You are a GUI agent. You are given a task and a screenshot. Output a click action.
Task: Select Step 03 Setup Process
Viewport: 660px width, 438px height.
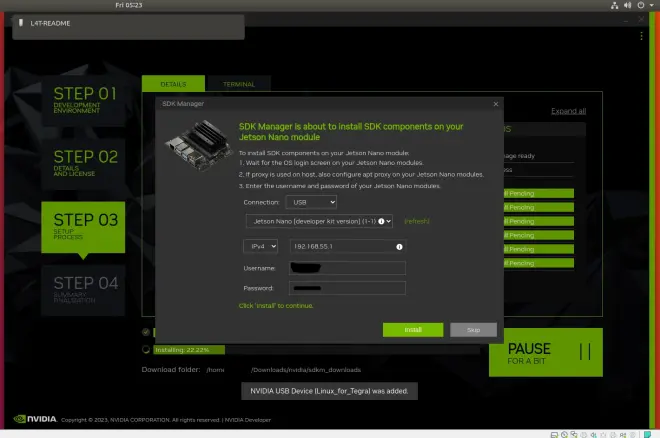[x=83, y=227]
